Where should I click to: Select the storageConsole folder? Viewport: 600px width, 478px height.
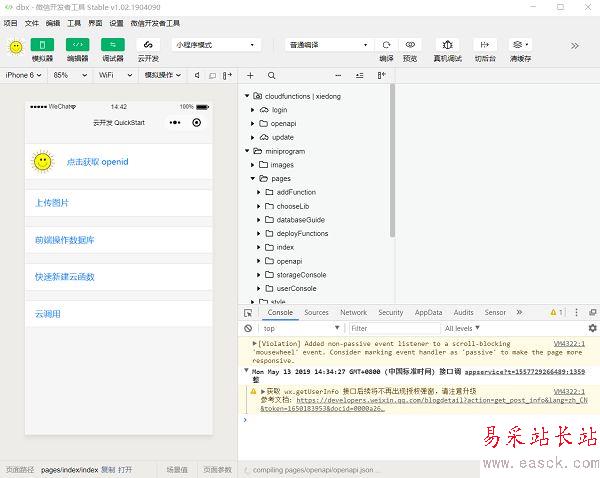point(301,275)
